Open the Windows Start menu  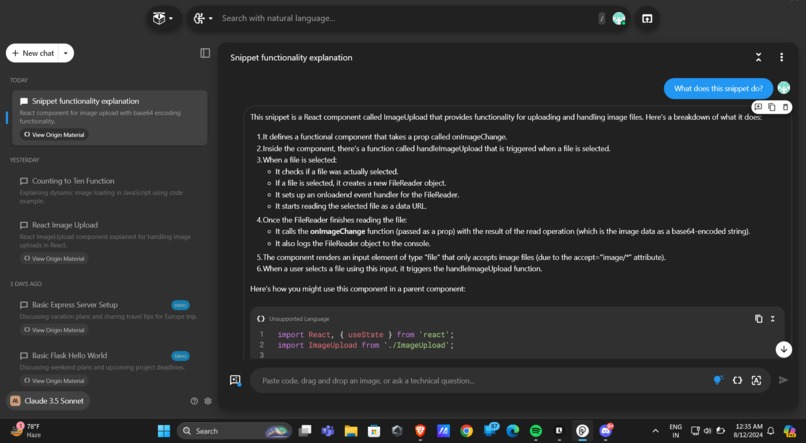coord(164,431)
